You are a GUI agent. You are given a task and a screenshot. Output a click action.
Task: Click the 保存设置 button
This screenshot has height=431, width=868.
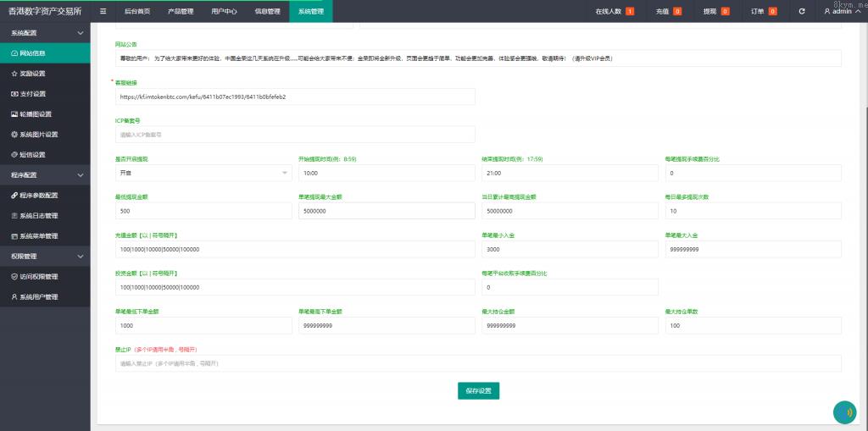point(478,390)
